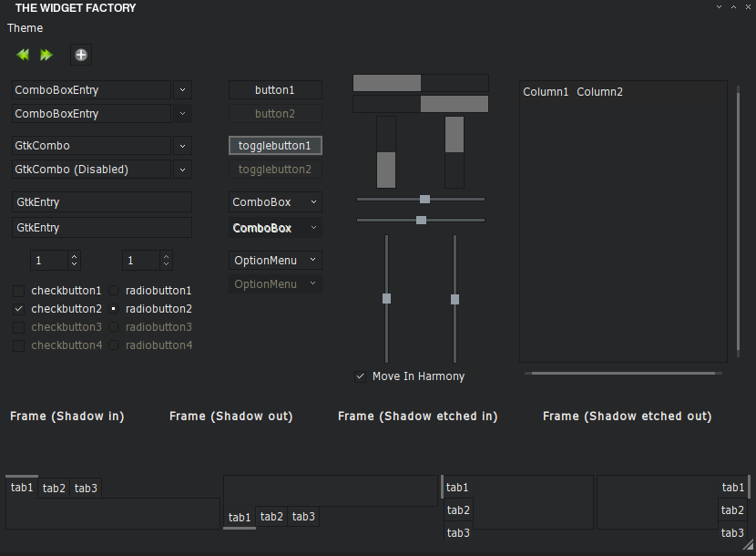Open the Theme menu
756x556 pixels.
26,28
